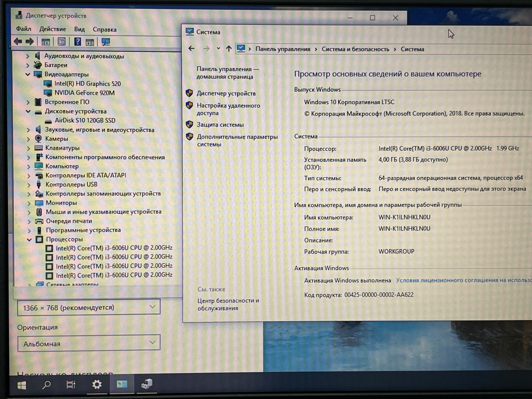Click the Back arrow in Device Manager toolbar
Image resolution: width=532 pixels, height=399 pixels.
coord(18,41)
